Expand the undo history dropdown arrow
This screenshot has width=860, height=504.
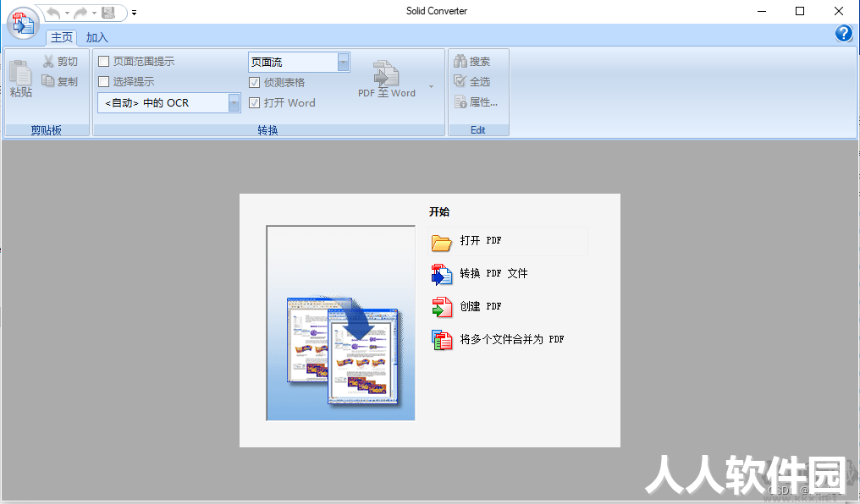click(x=67, y=13)
